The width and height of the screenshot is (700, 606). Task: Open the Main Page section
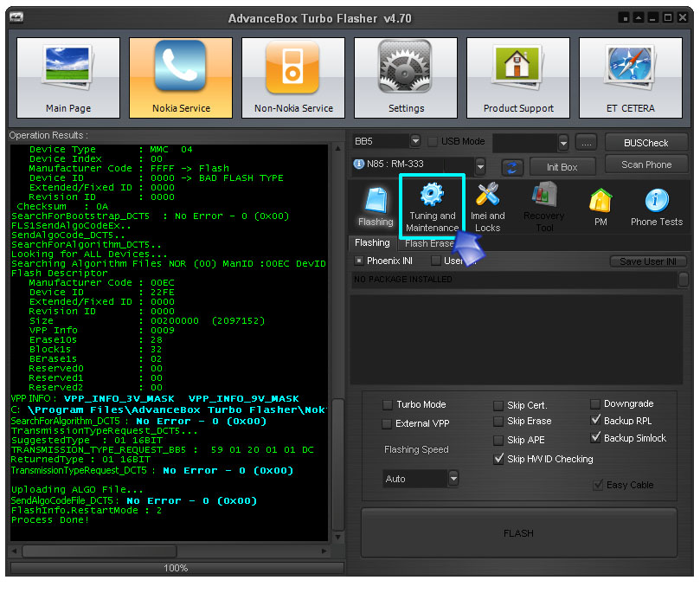tap(68, 78)
